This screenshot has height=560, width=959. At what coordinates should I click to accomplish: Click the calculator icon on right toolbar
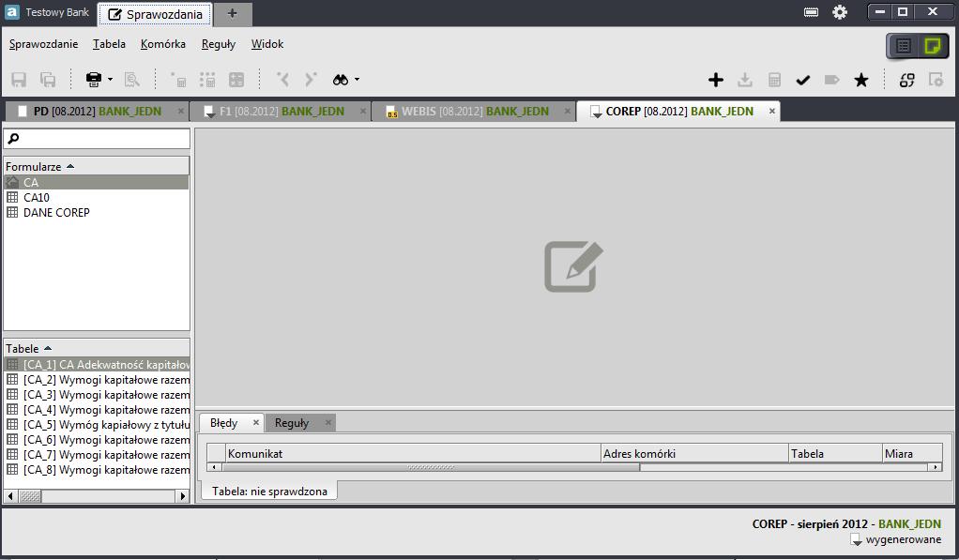[774, 80]
